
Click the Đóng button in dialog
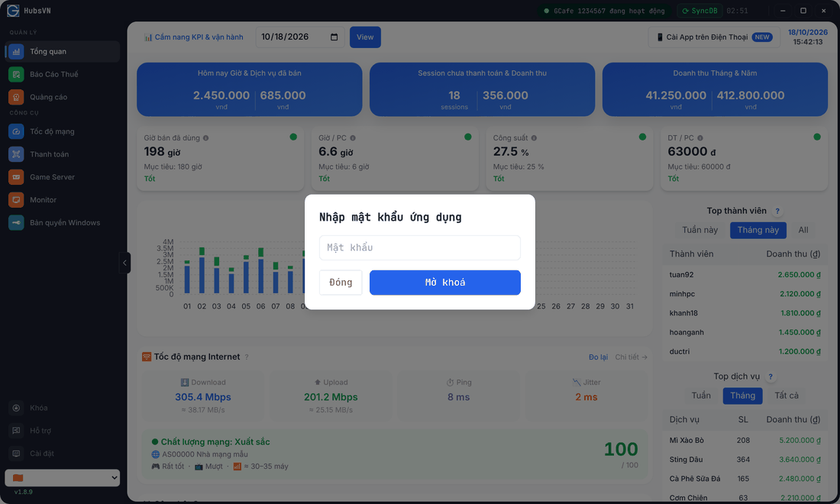(x=341, y=283)
